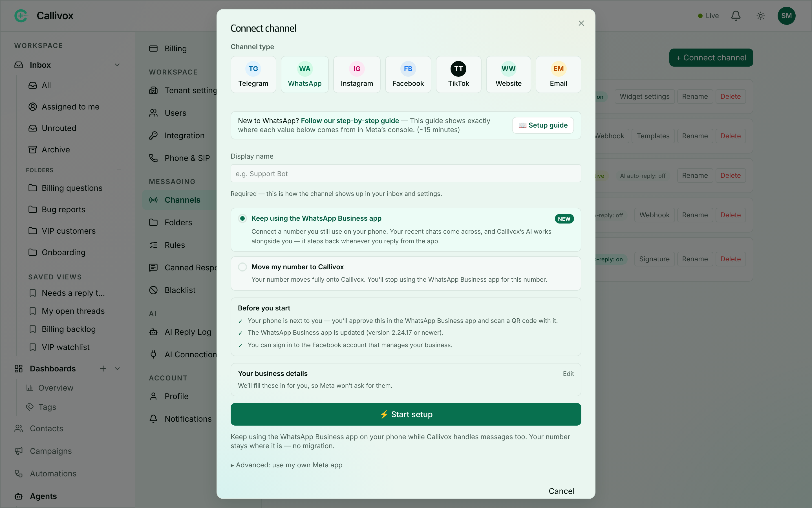Expand Advanced: use my own Meta app
This screenshot has width=812, height=508.
pyautogui.click(x=286, y=465)
